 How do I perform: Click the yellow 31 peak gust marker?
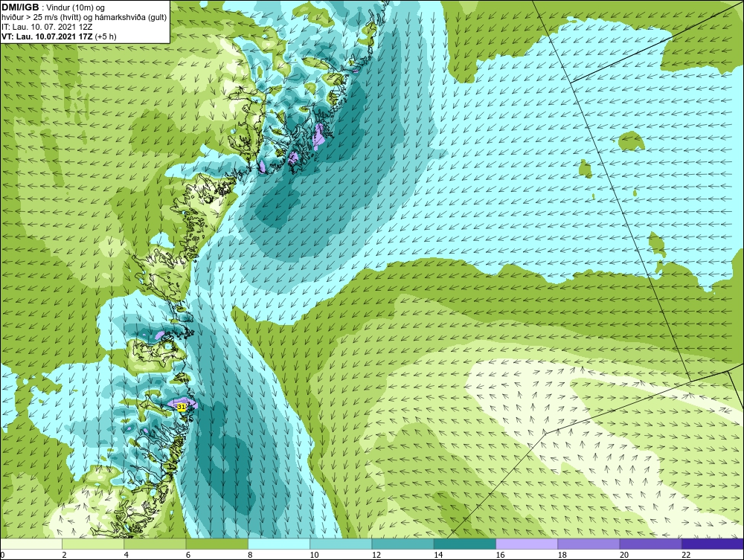(x=182, y=407)
